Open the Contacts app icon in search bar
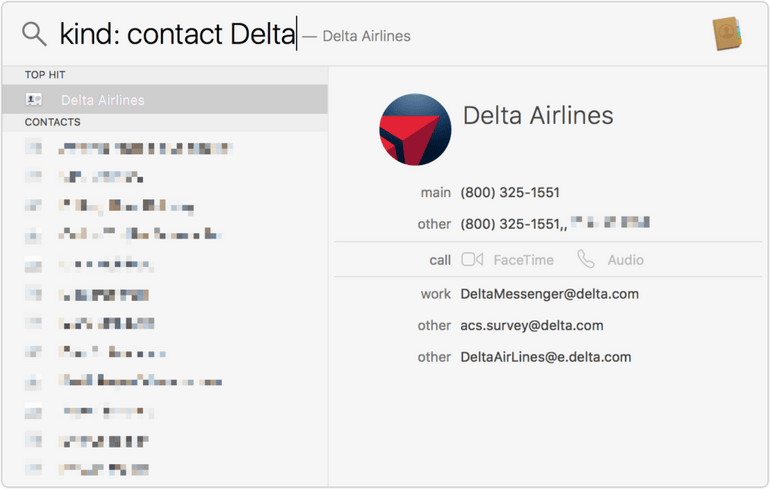 [727, 33]
